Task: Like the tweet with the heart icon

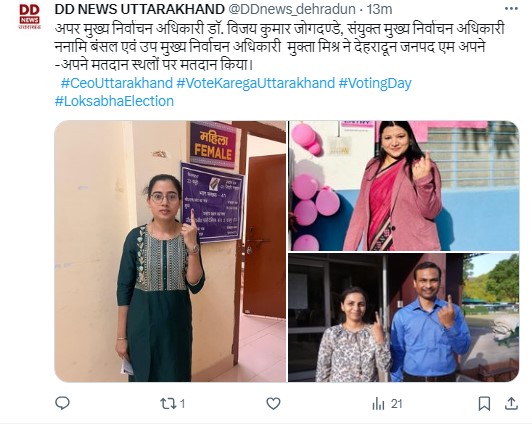Action: pos(273,404)
